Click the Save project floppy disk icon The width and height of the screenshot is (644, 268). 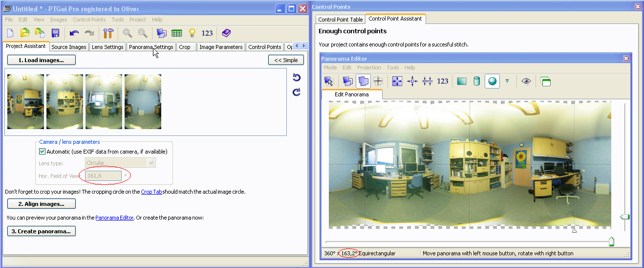click(55, 33)
